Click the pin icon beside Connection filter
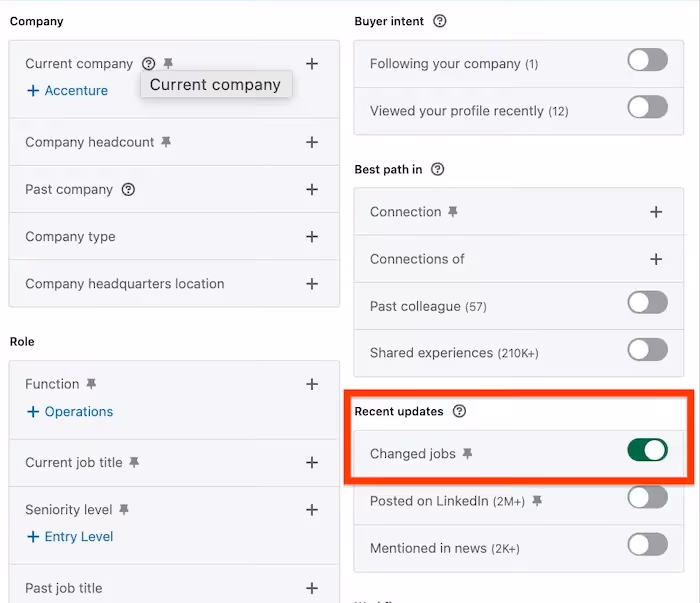 pos(453,212)
